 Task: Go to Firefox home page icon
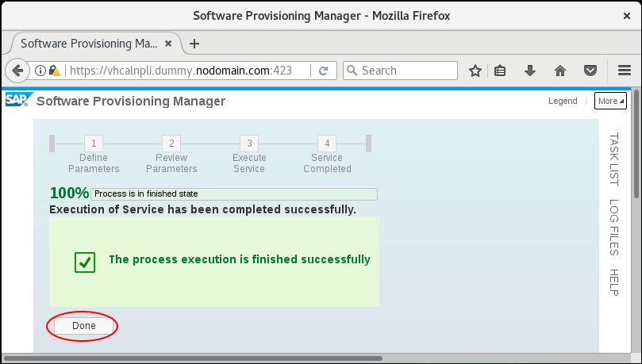point(560,71)
